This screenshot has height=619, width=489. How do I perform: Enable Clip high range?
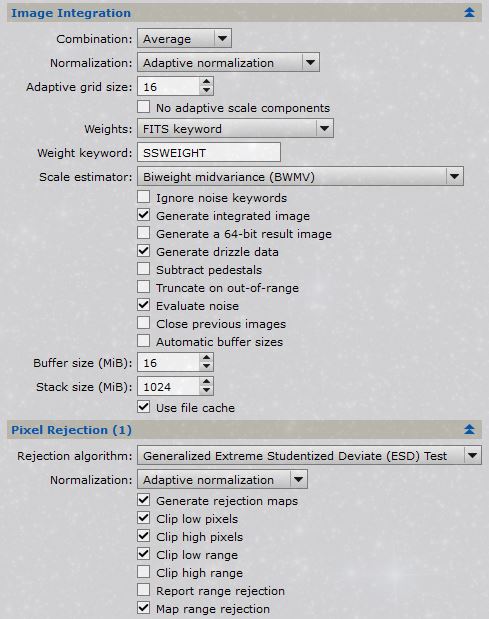tap(144, 572)
